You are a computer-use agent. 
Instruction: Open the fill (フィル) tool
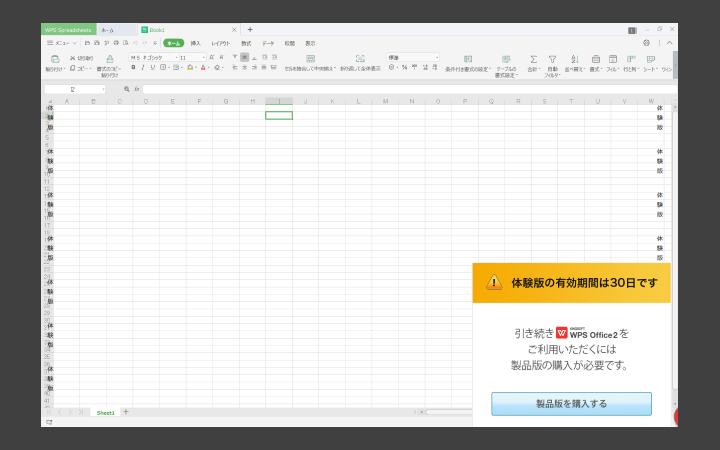point(613,63)
